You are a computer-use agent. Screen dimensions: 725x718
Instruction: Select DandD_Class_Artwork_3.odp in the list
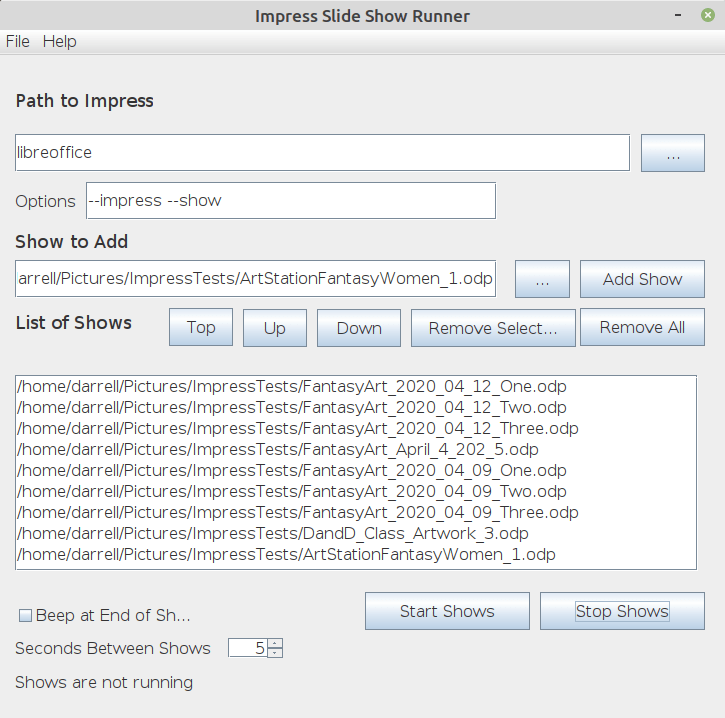point(274,533)
